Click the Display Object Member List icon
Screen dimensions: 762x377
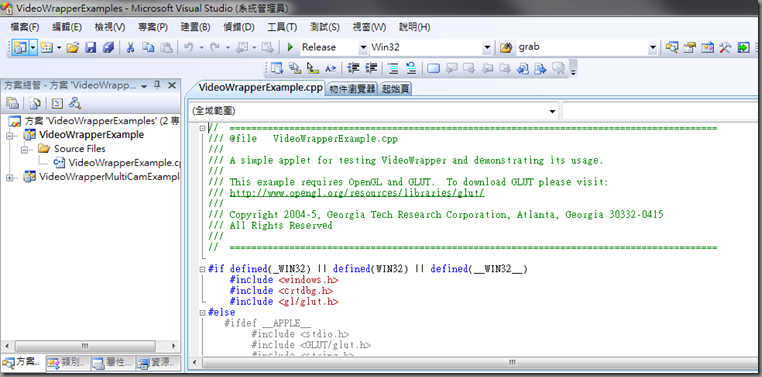coord(277,69)
